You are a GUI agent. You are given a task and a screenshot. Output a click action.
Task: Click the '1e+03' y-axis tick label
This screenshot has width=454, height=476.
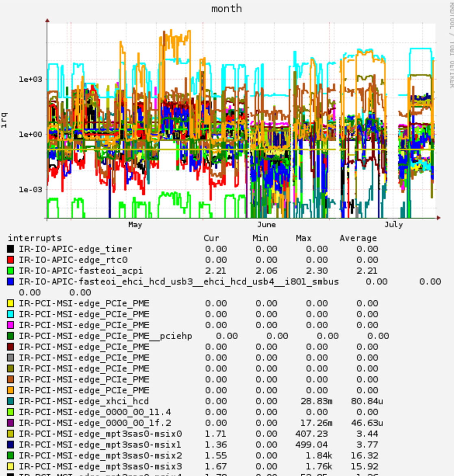(30, 79)
